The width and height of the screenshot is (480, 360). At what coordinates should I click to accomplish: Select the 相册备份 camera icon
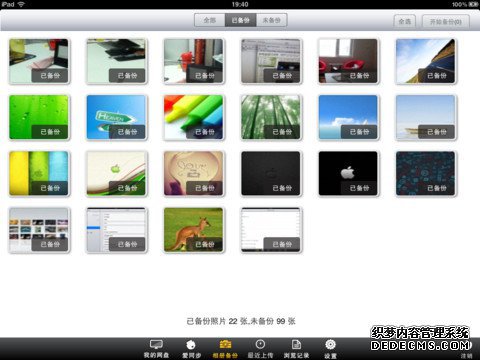[x=225, y=344]
